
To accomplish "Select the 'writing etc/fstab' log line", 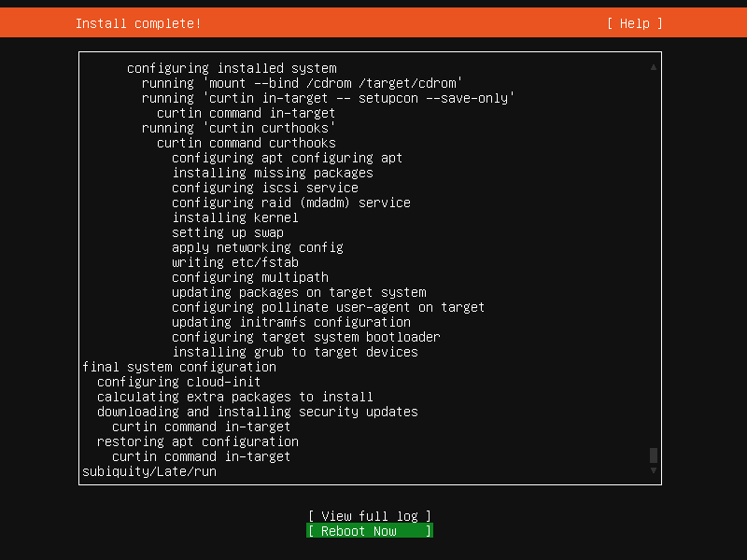I will pyautogui.click(x=234, y=262).
